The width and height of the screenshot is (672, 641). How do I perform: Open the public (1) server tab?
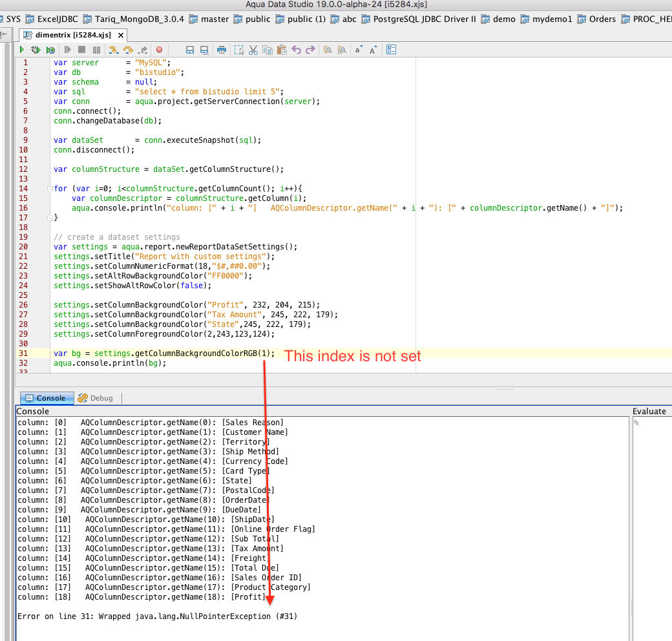click(301, 19)
